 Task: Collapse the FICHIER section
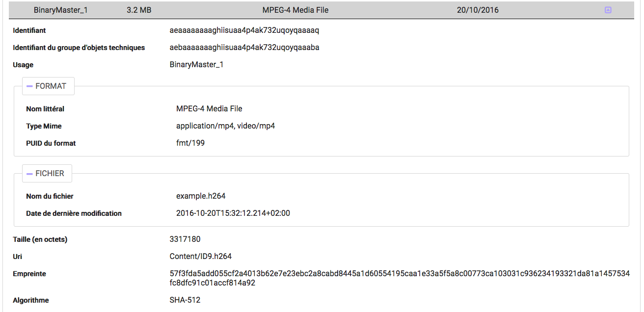[x=47, y=173]
